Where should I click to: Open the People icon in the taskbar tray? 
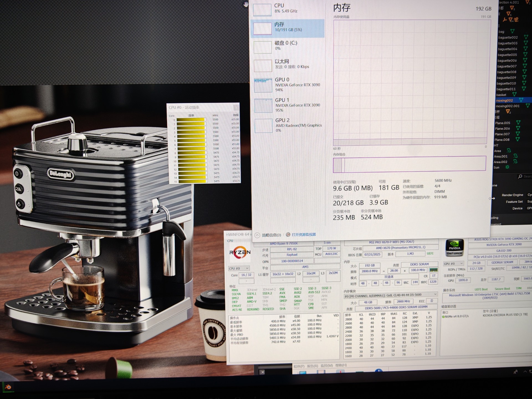click(515, 372)
